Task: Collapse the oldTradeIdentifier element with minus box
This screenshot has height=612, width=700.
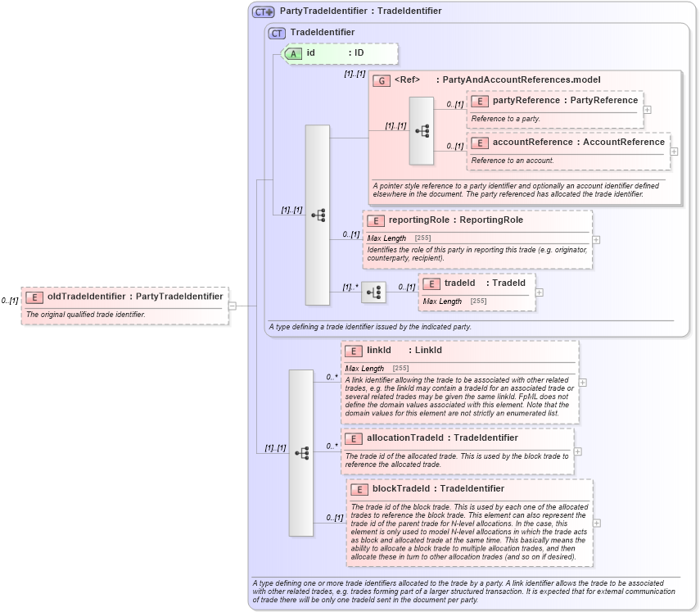Action: (233, 306)
